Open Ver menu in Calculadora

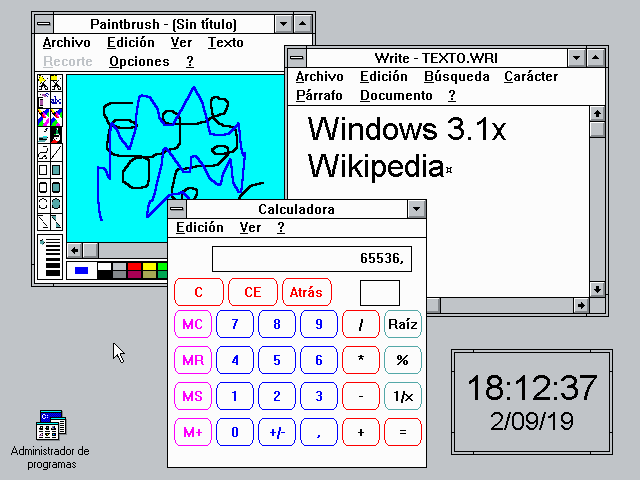(x=250, y=227)
